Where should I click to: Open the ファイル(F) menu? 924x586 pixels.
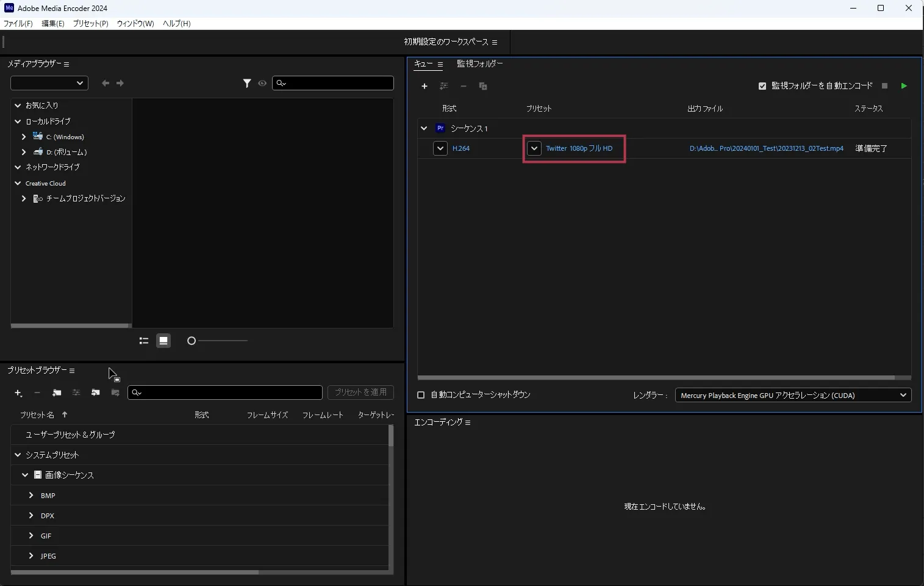tap(18, 24)
